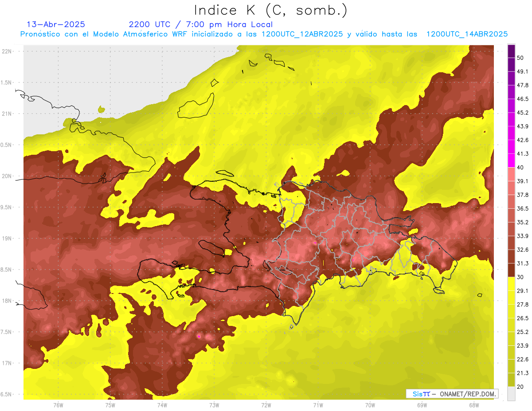Select the dark brown swatch between 30 and 31.3
This screenshot has height=411, width=532.
click(x=511, y=270)
